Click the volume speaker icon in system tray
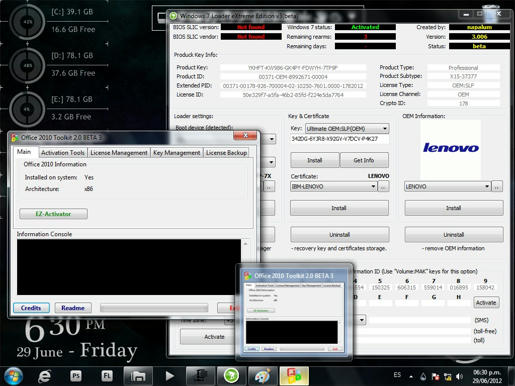The image size is (515, 386). pyautogui.click(x=460, y=377)
